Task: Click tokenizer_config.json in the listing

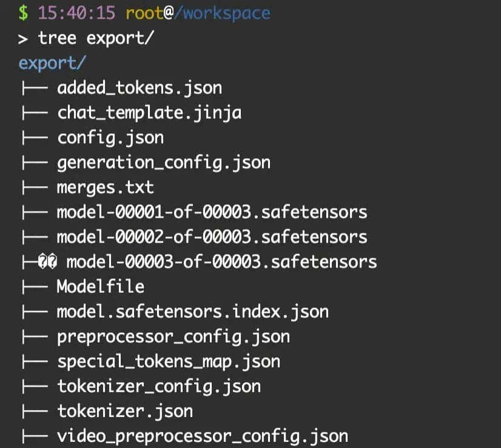Action: [x=159, y=386]
